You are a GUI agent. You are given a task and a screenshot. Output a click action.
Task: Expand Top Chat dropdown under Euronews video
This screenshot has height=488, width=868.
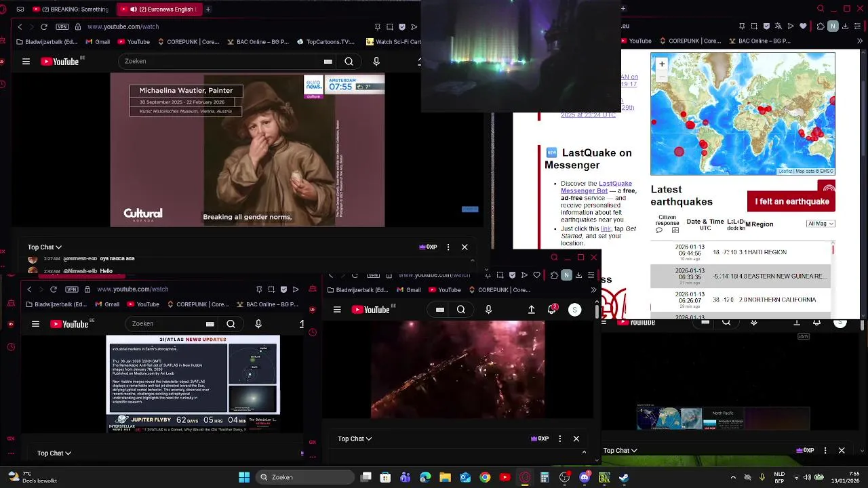(45, 247)
